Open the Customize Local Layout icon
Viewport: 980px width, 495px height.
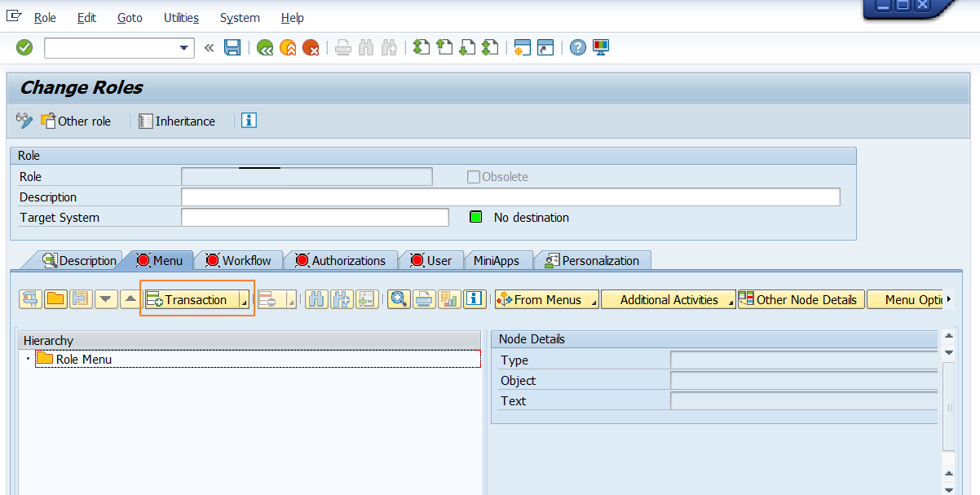tap(600, 47)
